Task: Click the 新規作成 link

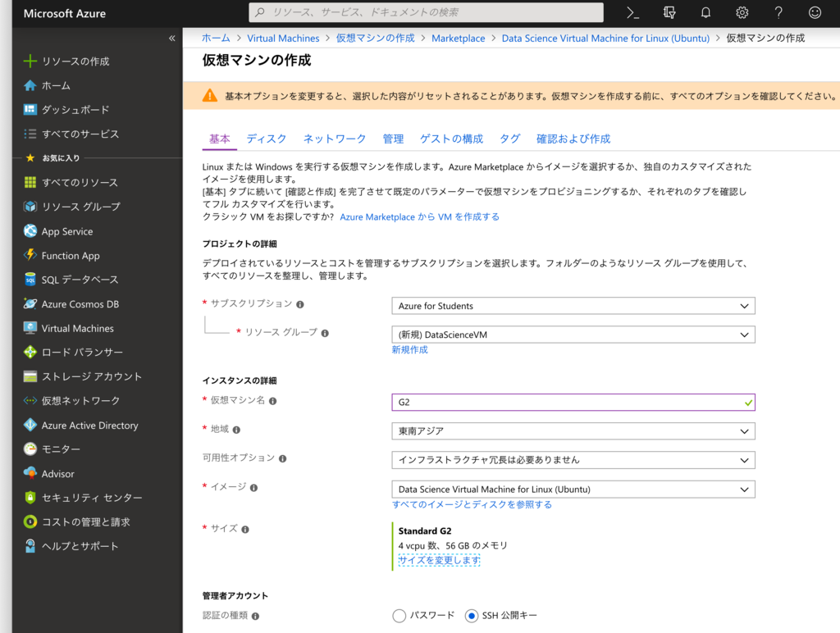Action: 410,349
